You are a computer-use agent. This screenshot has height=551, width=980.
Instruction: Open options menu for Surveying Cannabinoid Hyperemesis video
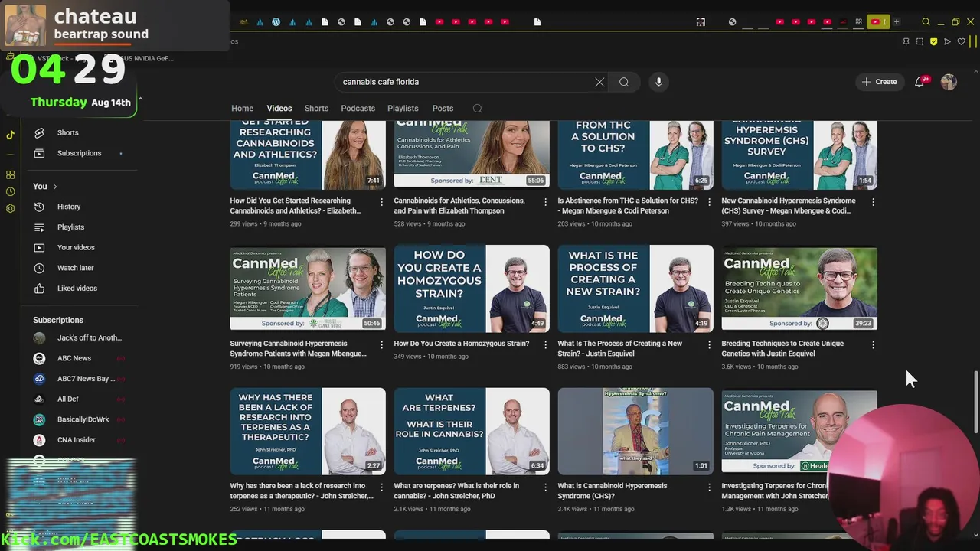[381, 345]
